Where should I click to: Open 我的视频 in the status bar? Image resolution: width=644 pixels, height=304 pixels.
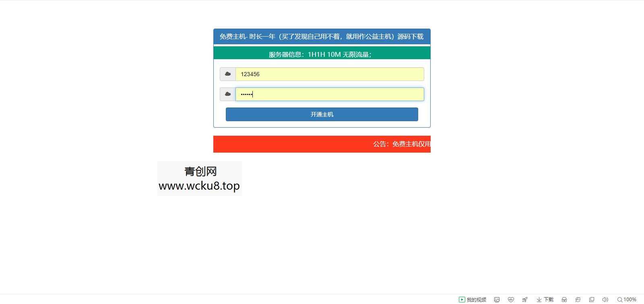pyautogui.click(x=473, y=300)
